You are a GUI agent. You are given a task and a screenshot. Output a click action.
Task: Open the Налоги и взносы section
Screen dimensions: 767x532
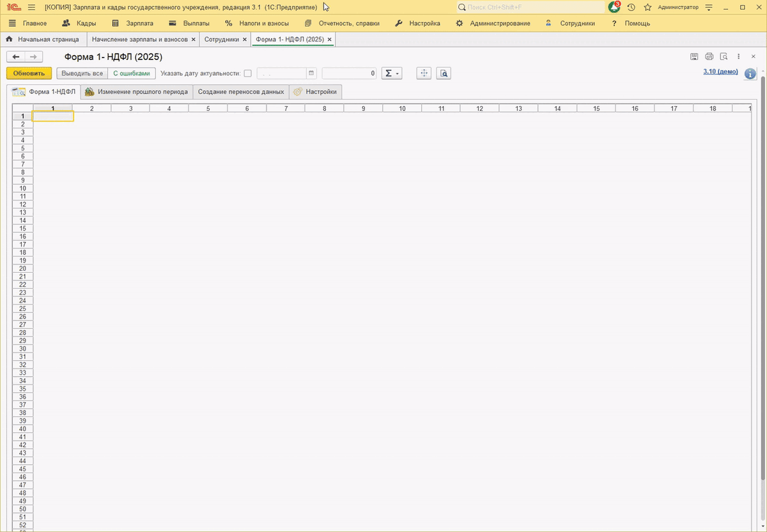pyautogui.click(x=257, y=23)
